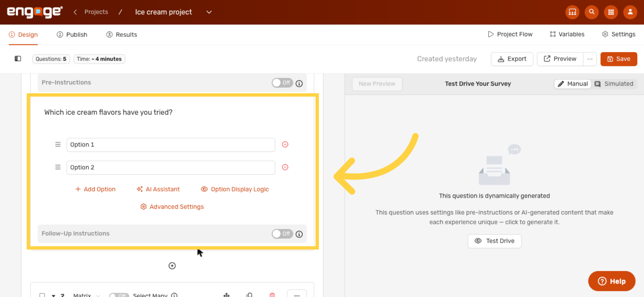Remove Option 2 with the minus icon

285,167
